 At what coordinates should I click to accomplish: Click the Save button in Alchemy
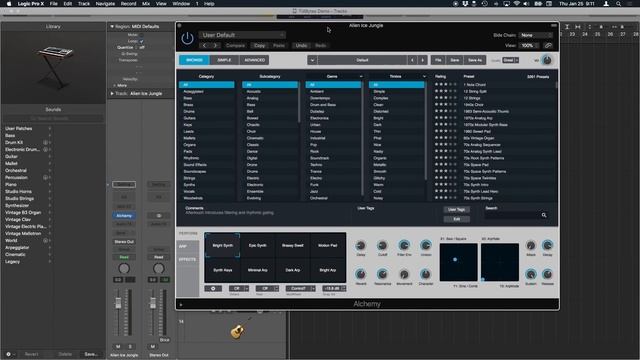[454, 60]
